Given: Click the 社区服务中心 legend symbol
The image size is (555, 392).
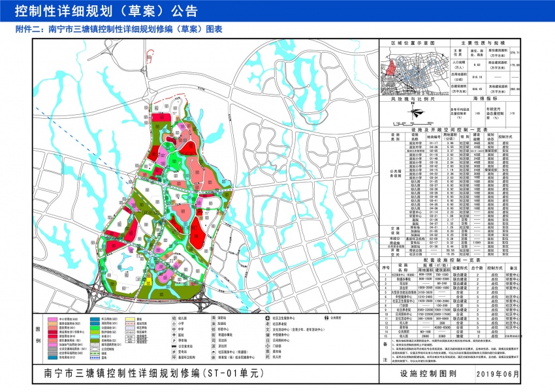Looking at the screenshot, I should point(214,352).
